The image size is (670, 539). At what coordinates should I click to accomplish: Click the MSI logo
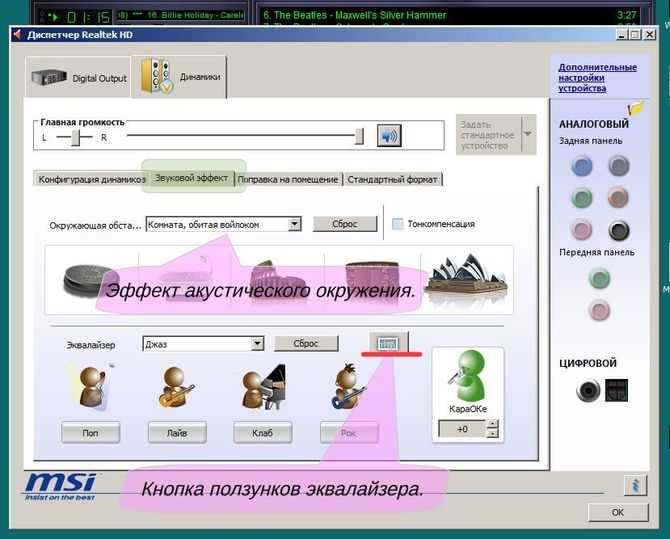(61, 486)
